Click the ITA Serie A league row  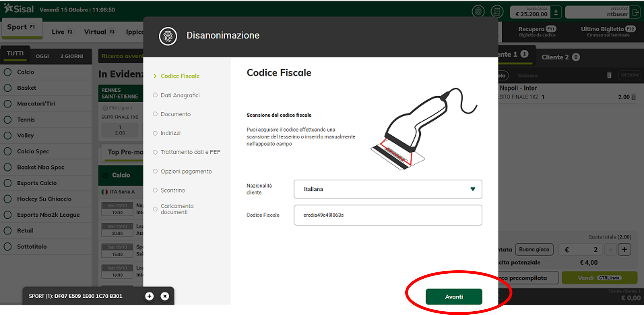coord(121,192)
